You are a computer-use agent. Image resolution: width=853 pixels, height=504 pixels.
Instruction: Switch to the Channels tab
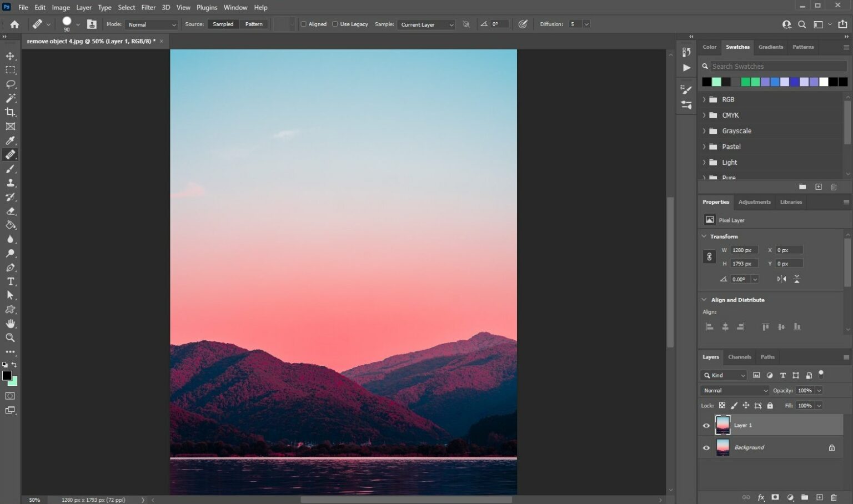739,357
